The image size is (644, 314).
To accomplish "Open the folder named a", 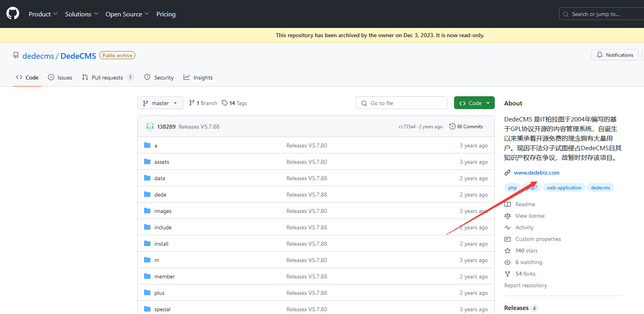I will point(156,146).
